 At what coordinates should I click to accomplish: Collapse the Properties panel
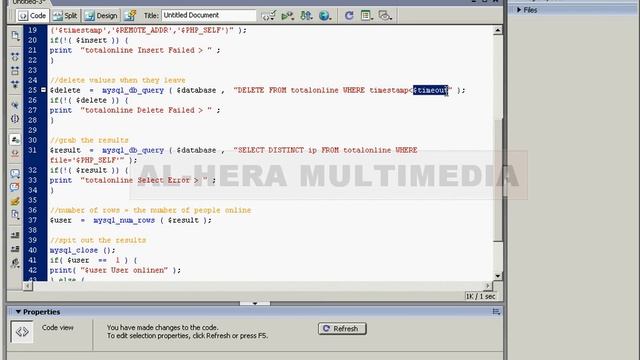point(18,312)
